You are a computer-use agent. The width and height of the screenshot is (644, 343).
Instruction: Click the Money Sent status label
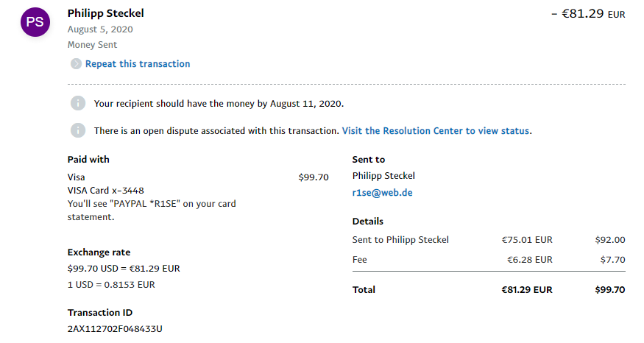(92, 45)
